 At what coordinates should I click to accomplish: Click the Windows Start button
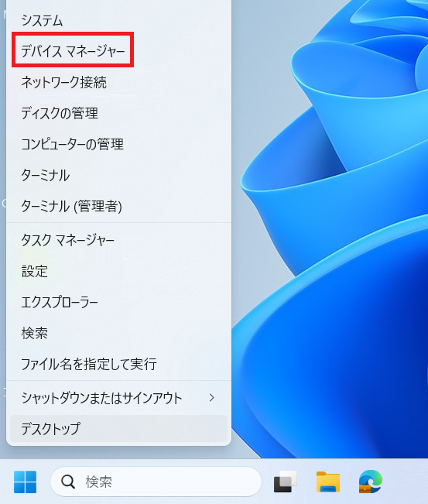(x=25, y=482)
